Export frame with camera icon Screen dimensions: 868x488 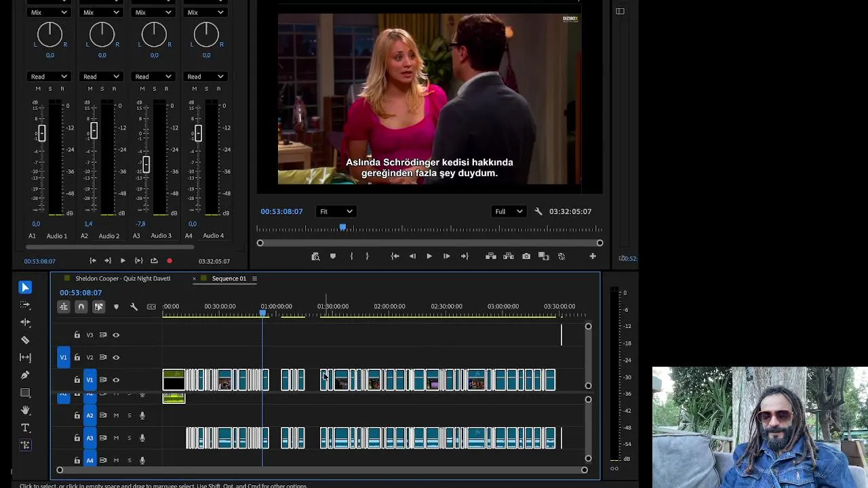pos(526,256)
